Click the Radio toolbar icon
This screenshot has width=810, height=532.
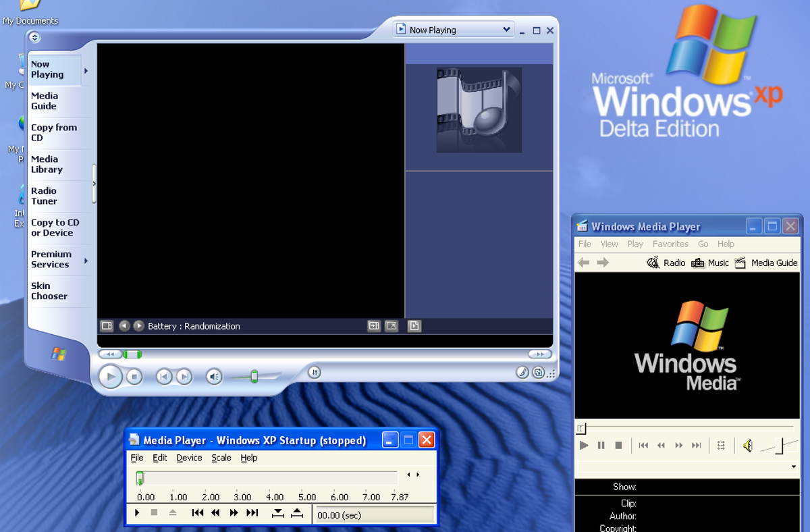[x=667, y=263]
